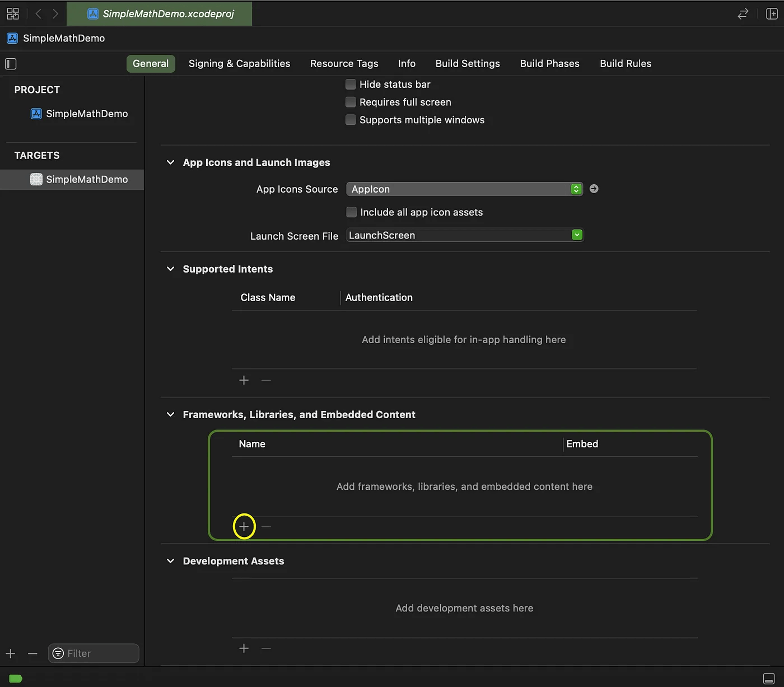Go back with the left chevron
The width and height of the screenshot is (784, 687).
pos(38,13)
